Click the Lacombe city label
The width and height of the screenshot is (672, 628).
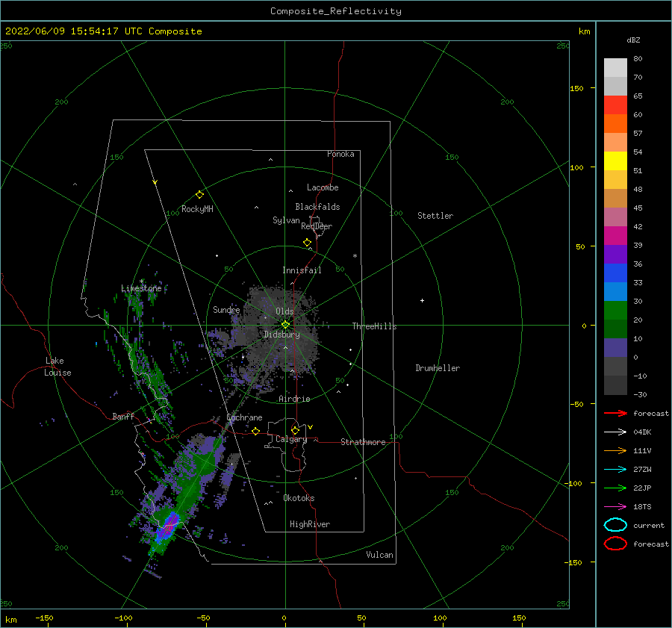(x=323, y=187)
